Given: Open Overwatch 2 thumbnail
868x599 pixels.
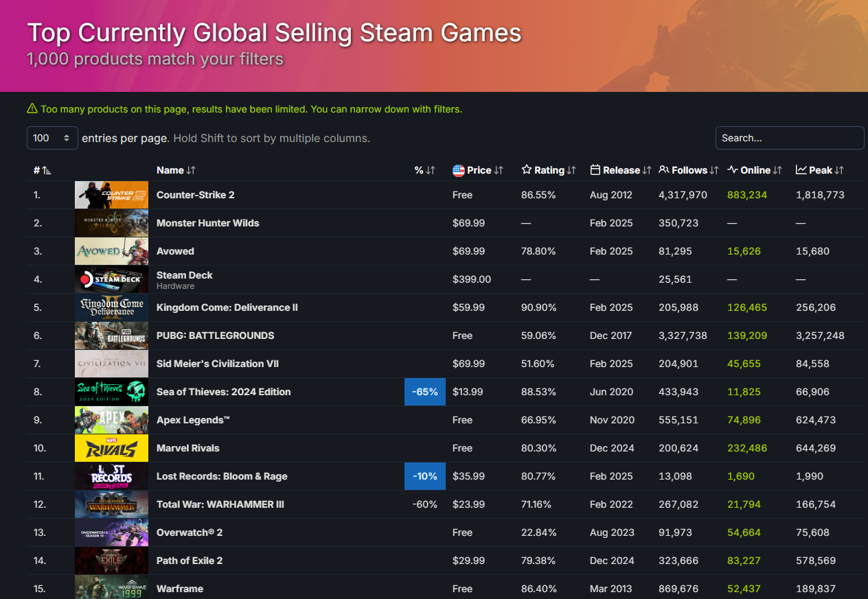Looking at the screenshot, I should 111,532.
